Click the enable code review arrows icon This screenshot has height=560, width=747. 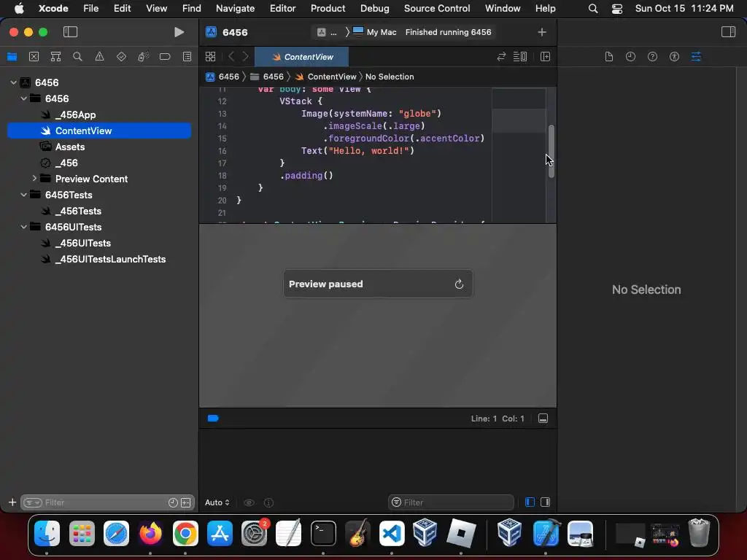tap(501, 57)
